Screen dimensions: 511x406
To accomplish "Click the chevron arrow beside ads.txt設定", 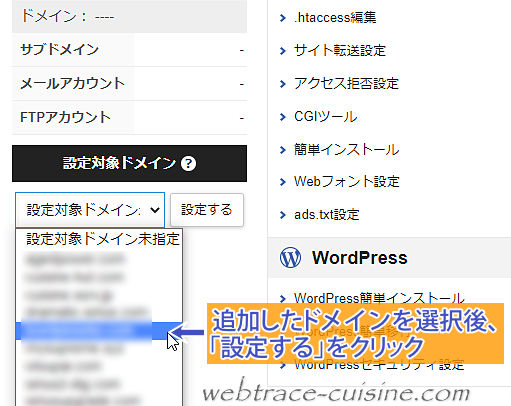I will click(283, 215).
